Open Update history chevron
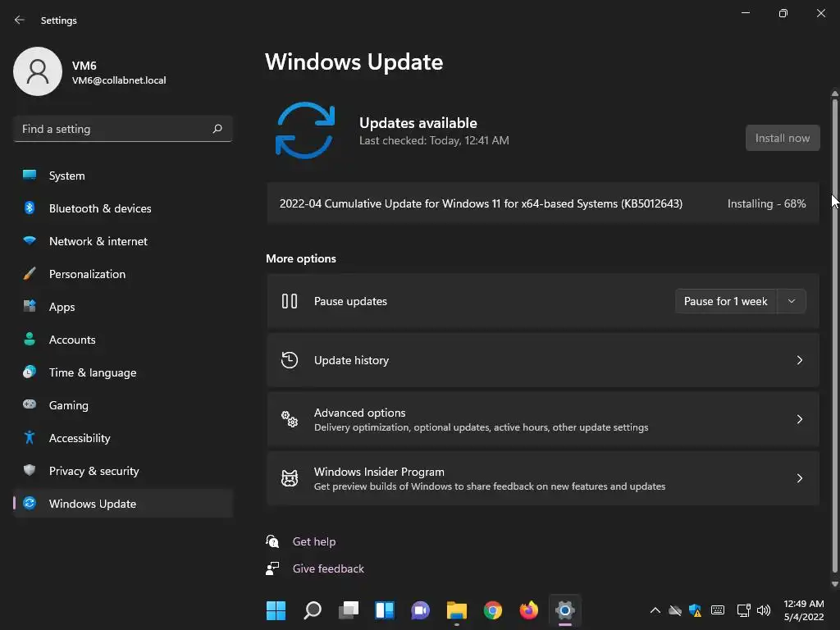Viewport: 840px width, 630px height. (799, 360)
